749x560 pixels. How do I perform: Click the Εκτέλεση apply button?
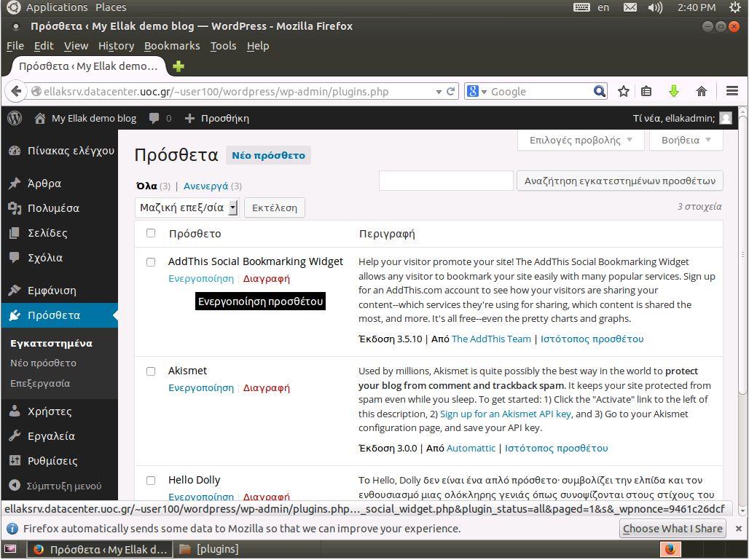(275, 208)
